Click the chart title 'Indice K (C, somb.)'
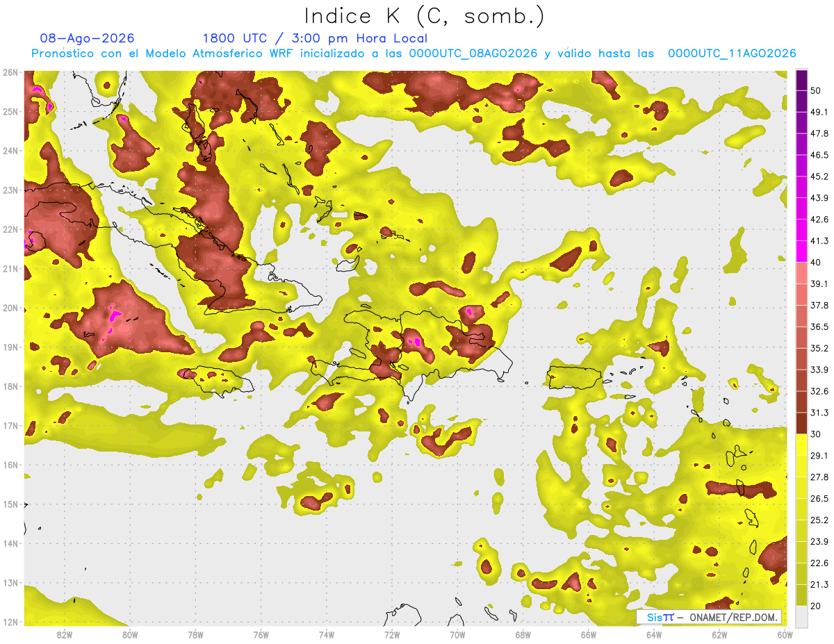 coord(425,15)
